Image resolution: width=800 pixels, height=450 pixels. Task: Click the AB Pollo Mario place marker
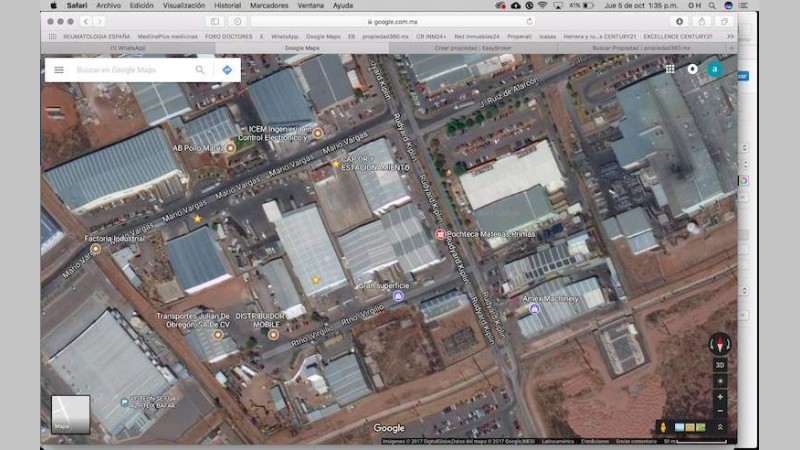click(x=230, y=148)
